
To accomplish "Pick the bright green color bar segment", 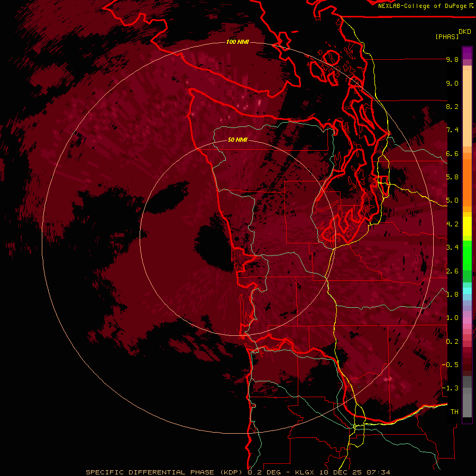I will pyautogui.click(x=467, y=255).
